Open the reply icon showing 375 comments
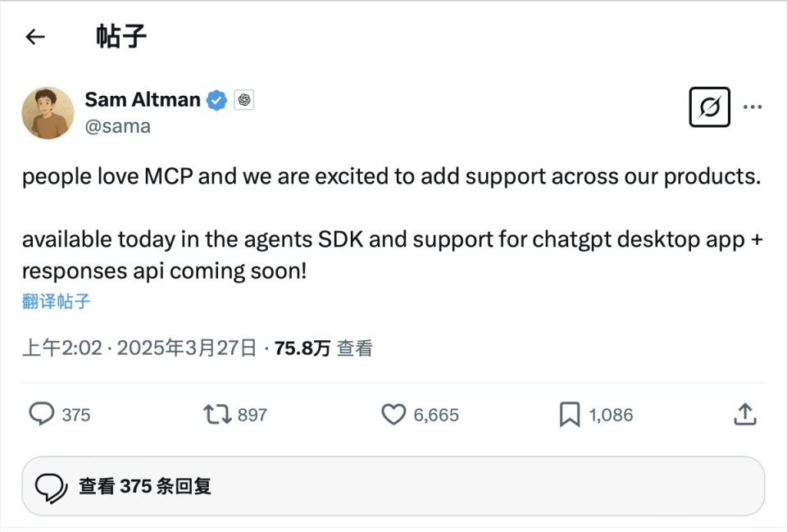787x532 pixels. (43, 414)
